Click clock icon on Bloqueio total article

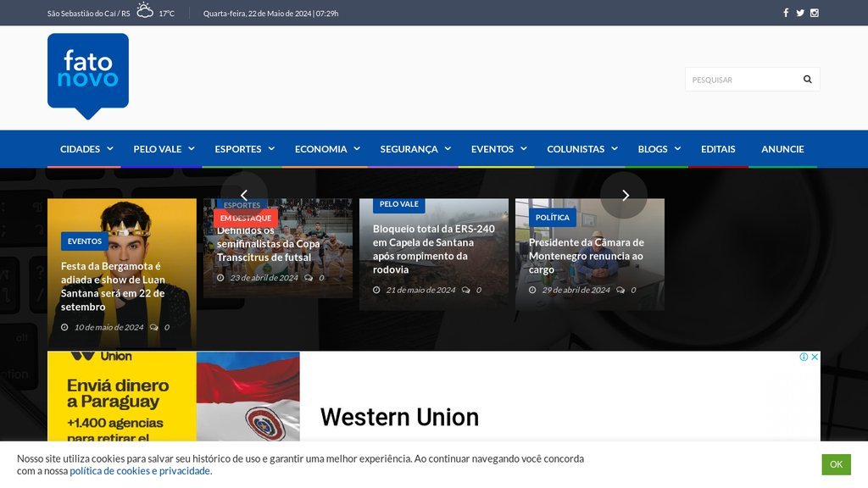click(376, 290)
